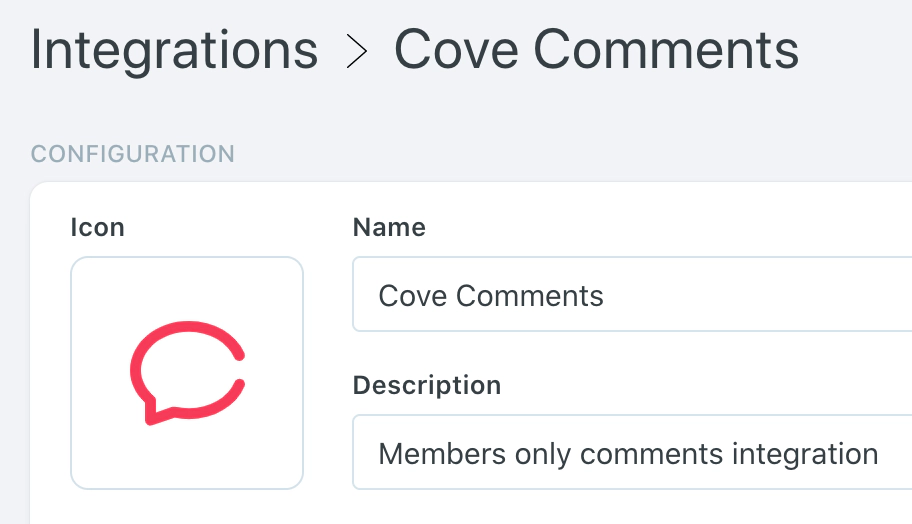Image resolution: width=912 pixels, height=524 pixels.
Task: Click the Description field label
Action: pos(427,385)
